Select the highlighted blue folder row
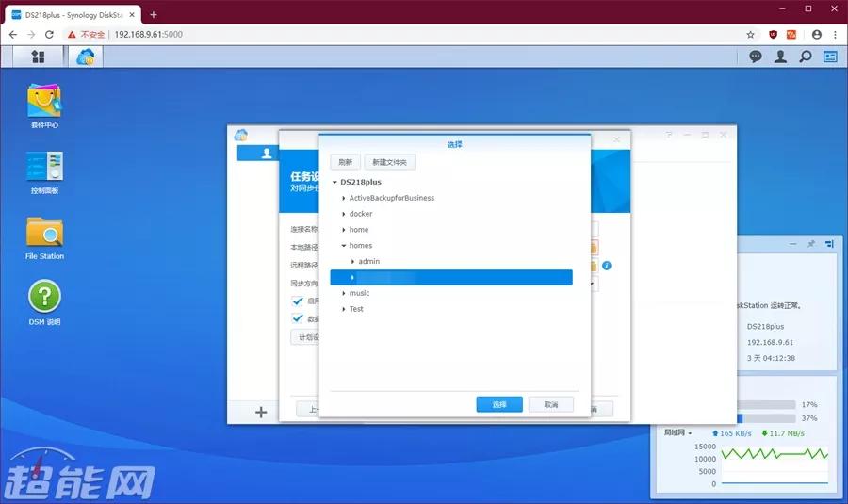Screen dimensions: 848x504 pyautogui.click(x=451, y=277)
